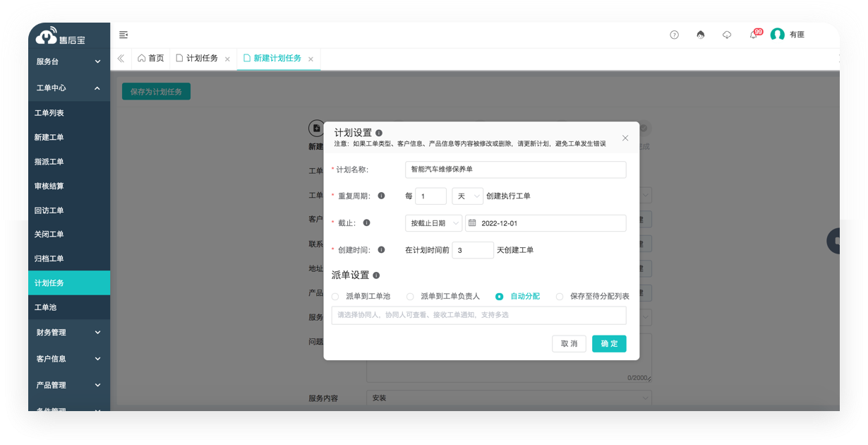Click the 计划名称 text input field
This screenshot has width=868, height=445.
514,170
